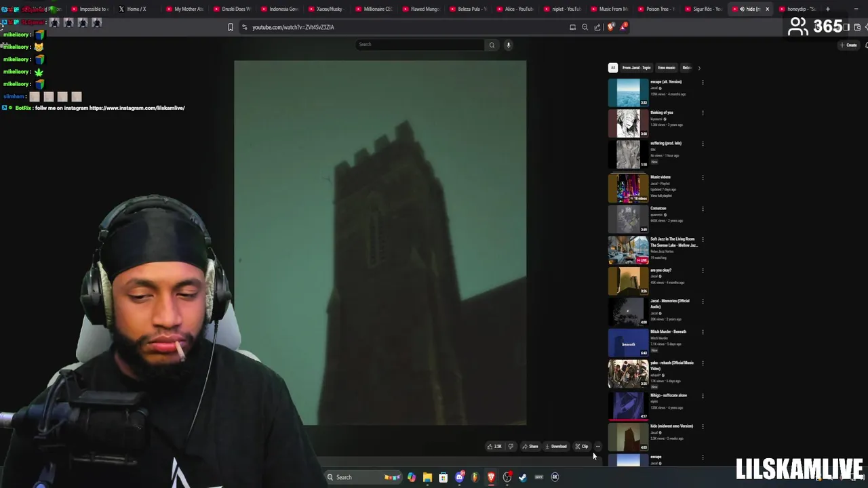
Task: Click the Brave Shields lion icon
Action: (x=611, y=27)
